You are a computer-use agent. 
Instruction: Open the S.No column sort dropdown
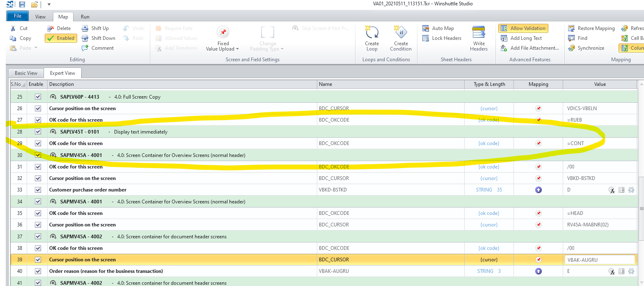coord(23,85)
